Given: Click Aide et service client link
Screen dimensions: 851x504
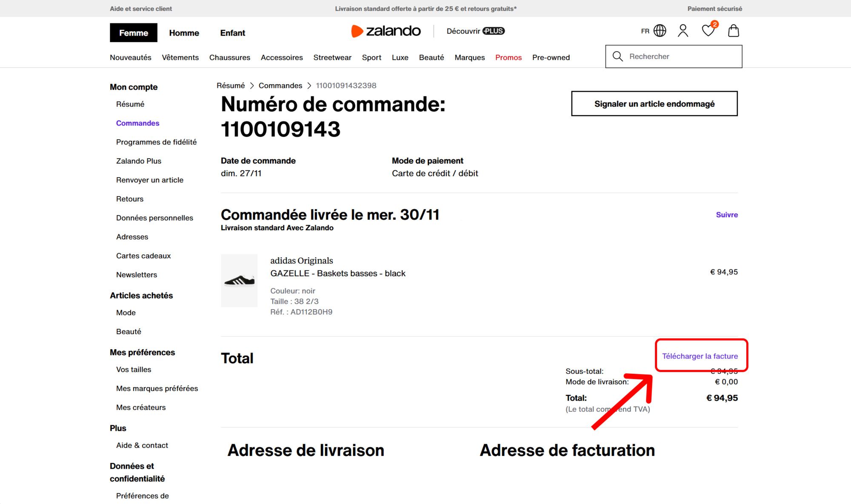Looking at the screenshot, I should 141,9.
